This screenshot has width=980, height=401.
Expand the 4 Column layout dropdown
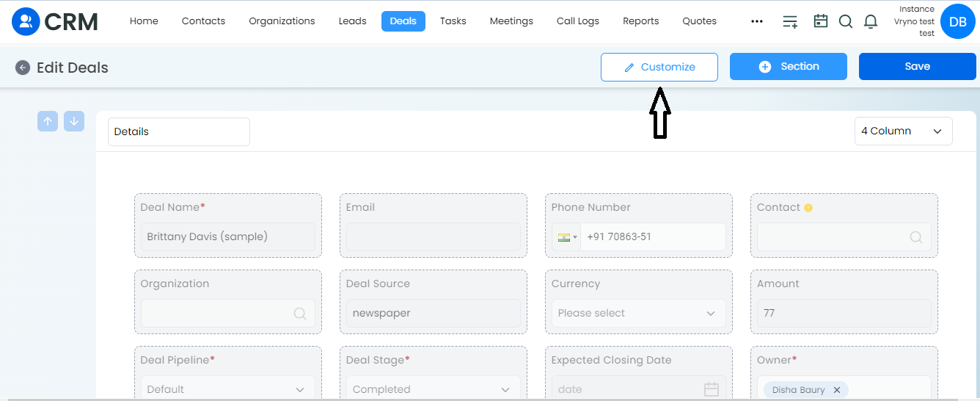[x=904, y=131]
